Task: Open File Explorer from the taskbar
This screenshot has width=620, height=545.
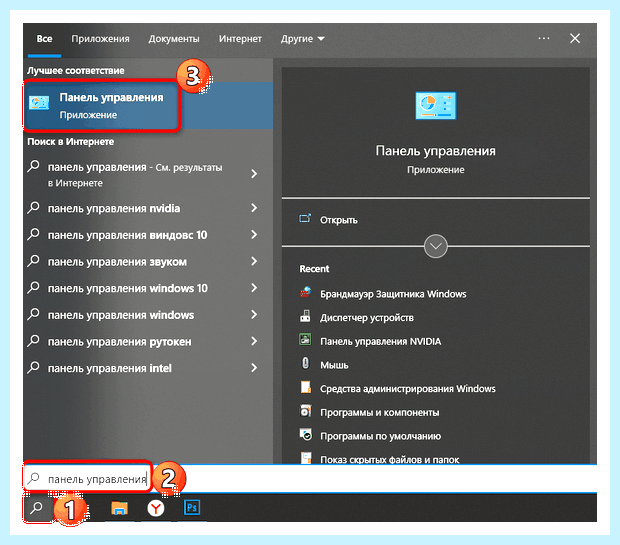Action: pyautogui.click(x=119, y=508)
